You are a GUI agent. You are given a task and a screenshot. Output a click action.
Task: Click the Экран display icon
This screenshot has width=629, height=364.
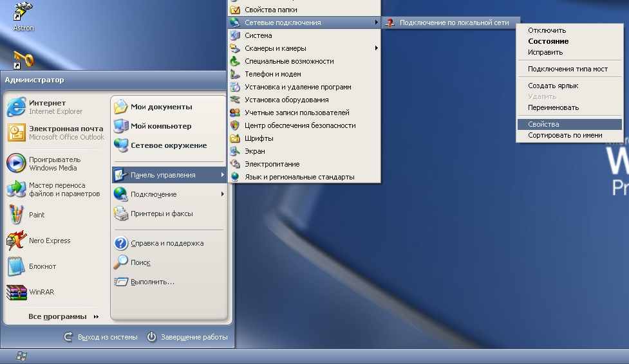[235, 151]
